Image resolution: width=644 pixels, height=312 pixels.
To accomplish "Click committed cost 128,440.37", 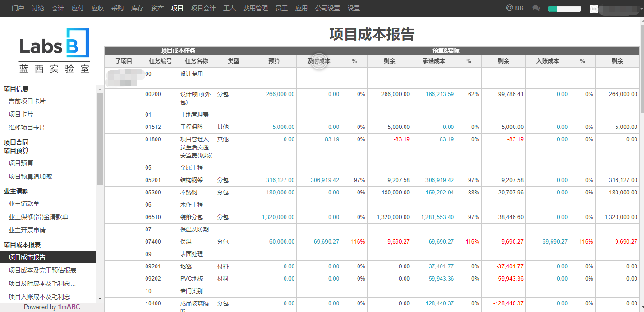I will [440, 303].
